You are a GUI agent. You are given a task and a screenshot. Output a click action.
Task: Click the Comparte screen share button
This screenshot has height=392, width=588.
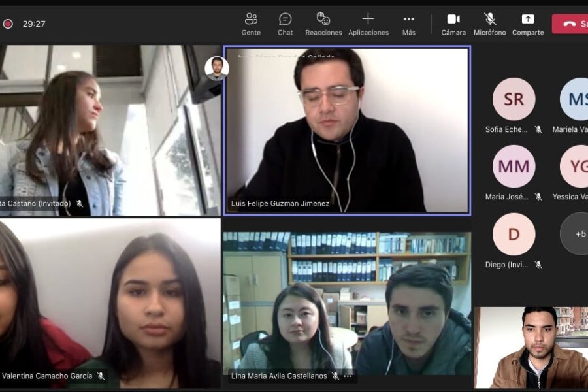pyautogui.click(x=528, y=24)
